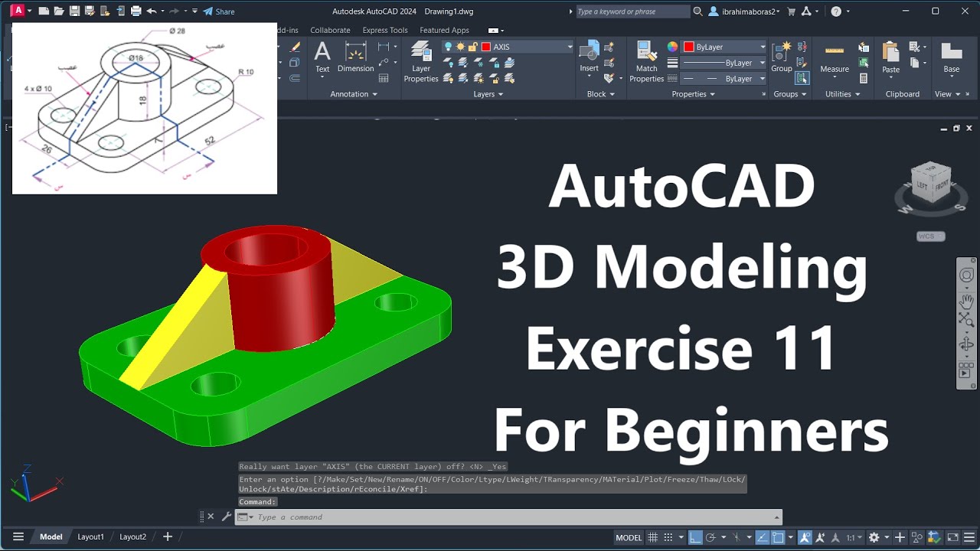Click the Share button
The image size is (980, 551).
pos(219,11)
